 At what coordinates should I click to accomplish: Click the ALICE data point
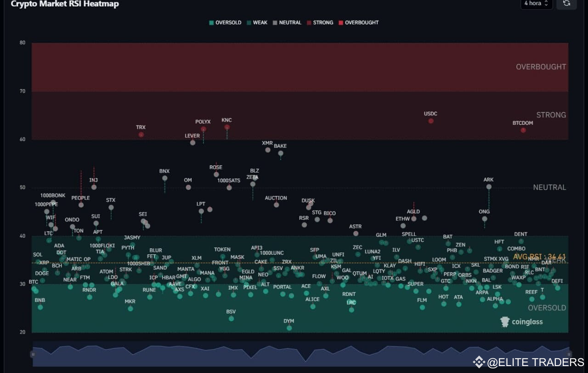pyautogui.click(x=313, y=306)
